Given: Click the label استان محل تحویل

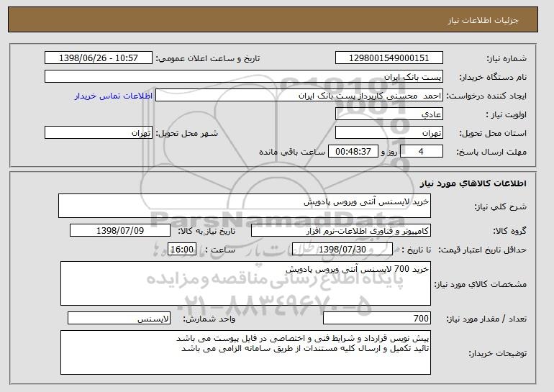Looking at the screenshot, I should point(493,133).
